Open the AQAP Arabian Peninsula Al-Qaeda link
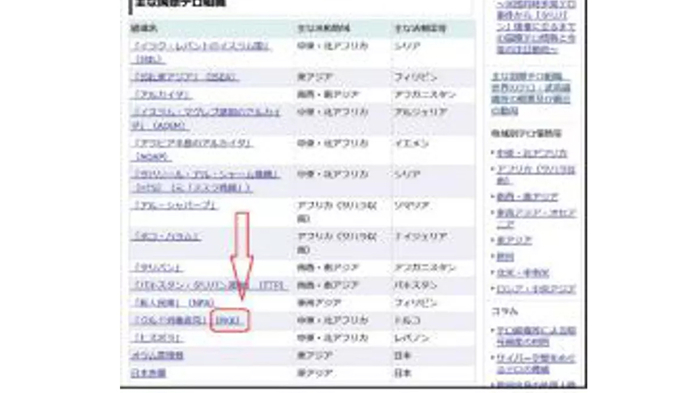The width and height of the screenshot is (700, 393). click(192, 150)
